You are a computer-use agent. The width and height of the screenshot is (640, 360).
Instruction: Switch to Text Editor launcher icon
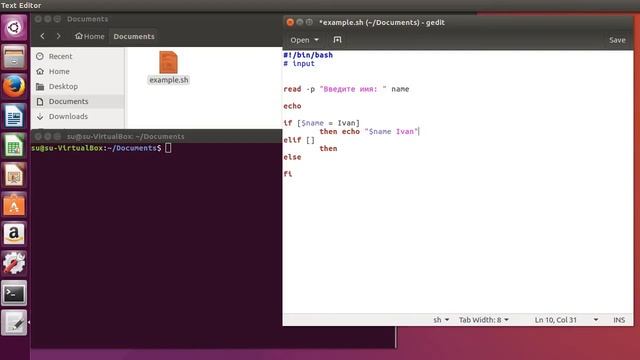click(14, 322)
